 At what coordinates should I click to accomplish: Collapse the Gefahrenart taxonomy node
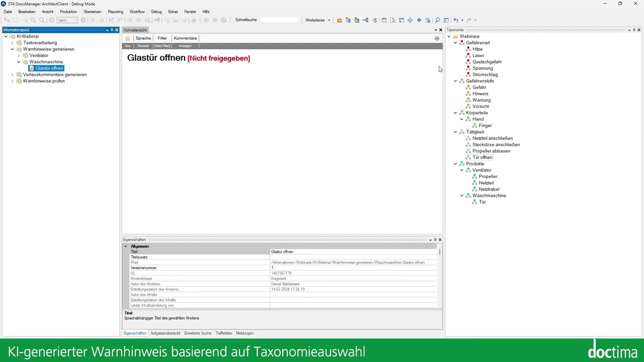click(x=455, y=43)
